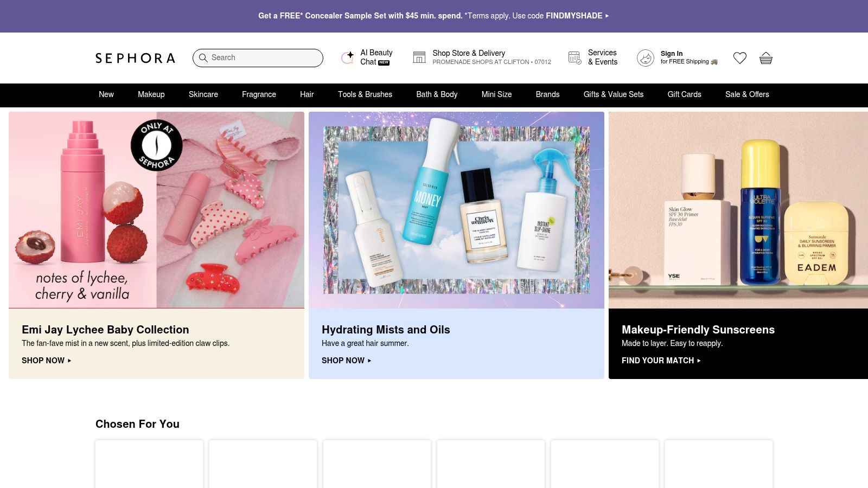Open the Brands menu
868x488 pixels.
(x=547, y=94)
